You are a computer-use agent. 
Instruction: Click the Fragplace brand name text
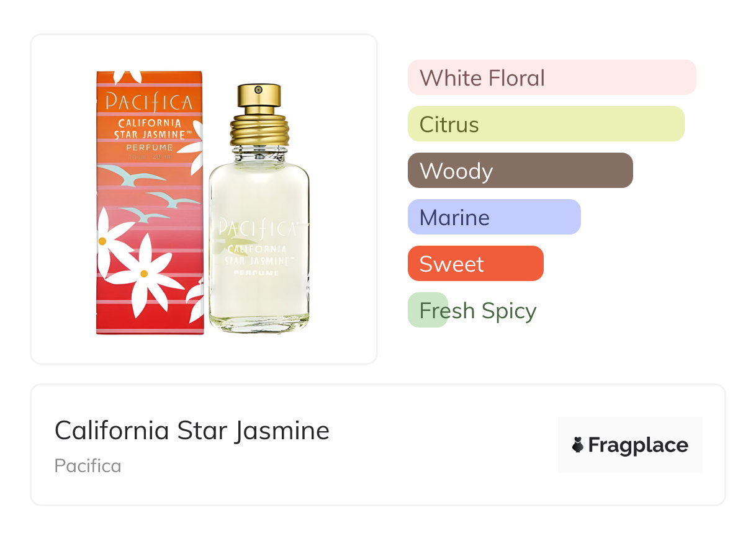638,445
